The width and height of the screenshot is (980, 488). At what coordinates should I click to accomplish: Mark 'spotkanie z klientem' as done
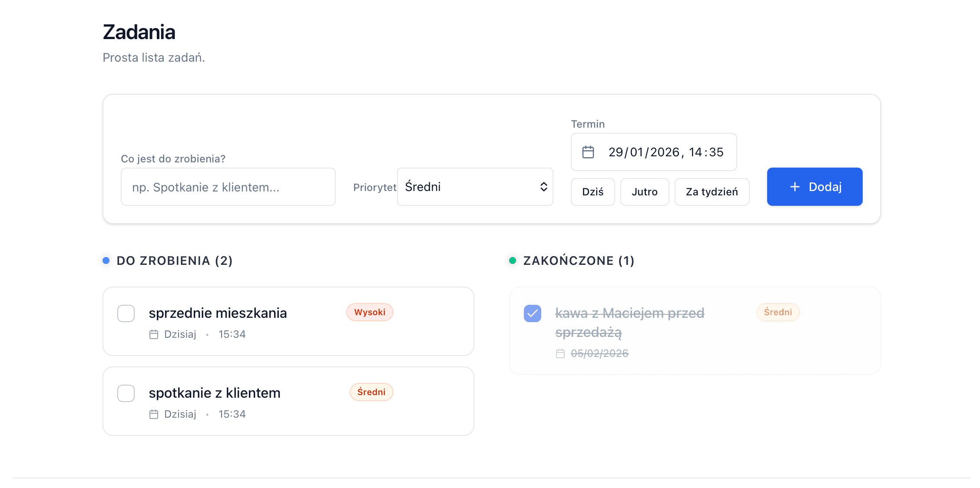point(126,393)
